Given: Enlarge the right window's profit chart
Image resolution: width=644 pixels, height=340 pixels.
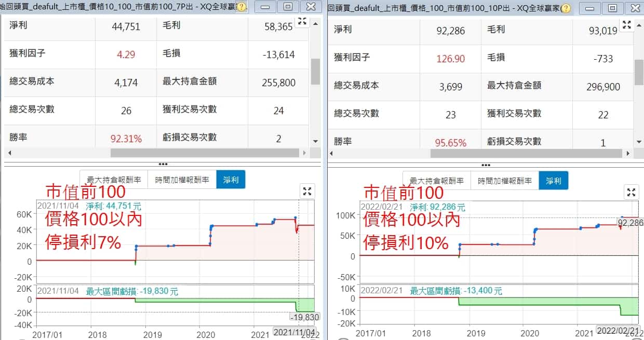Looking at the screenshot, I should click(x=631, y=193).
